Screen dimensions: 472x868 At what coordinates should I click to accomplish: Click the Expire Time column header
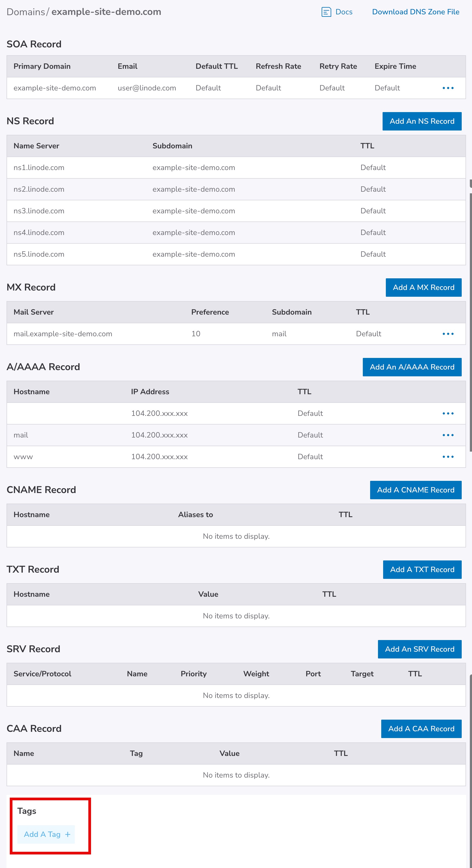pyautogui.click(x=395, y=66)
